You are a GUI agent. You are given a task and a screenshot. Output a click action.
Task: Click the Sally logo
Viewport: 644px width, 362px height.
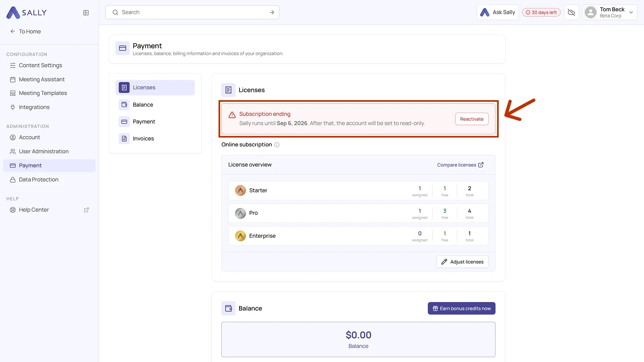27,13
